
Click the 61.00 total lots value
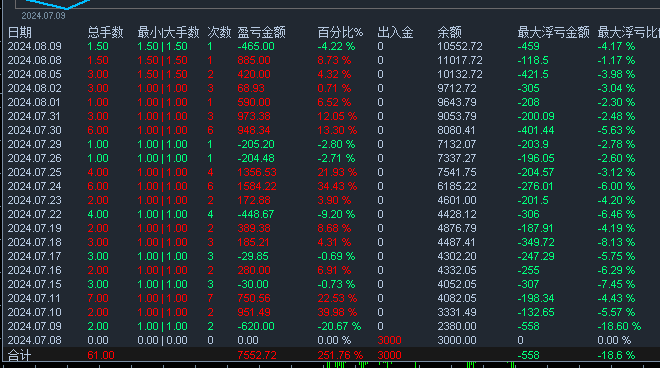coord(101,355)
